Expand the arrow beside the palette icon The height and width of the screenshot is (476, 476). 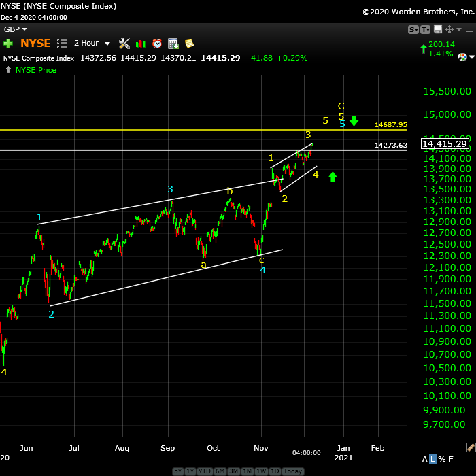click(472, 56)
